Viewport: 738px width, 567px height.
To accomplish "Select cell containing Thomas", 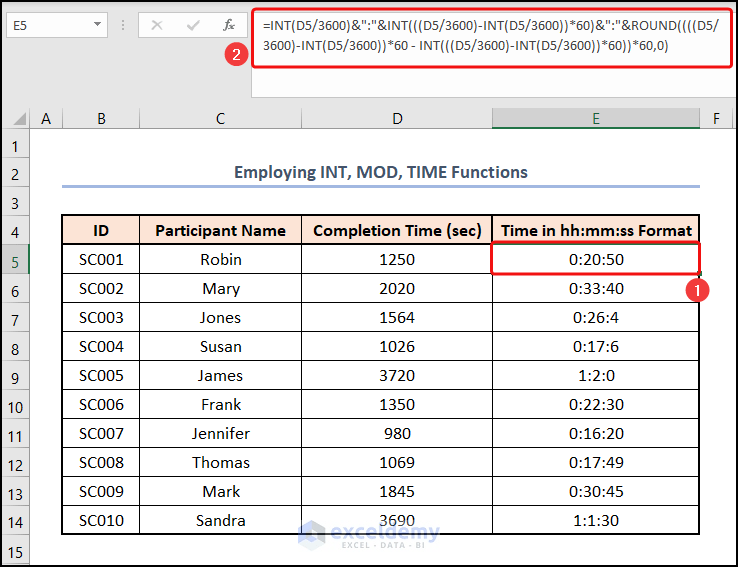I will (x=220, y=463).
